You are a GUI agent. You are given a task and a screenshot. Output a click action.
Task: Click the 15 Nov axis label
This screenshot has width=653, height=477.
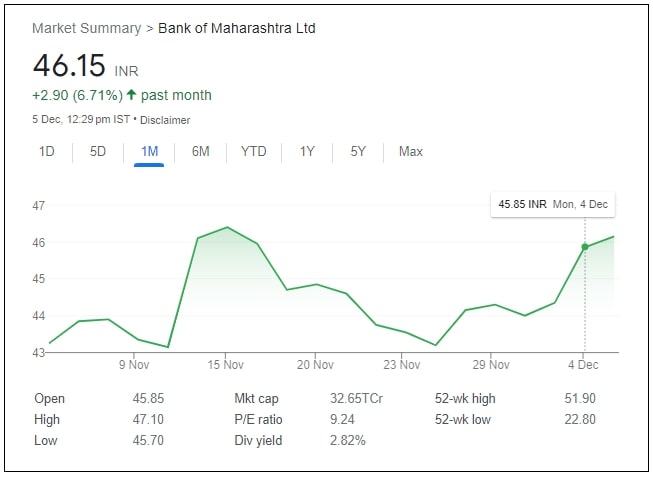tap(225, 365)
